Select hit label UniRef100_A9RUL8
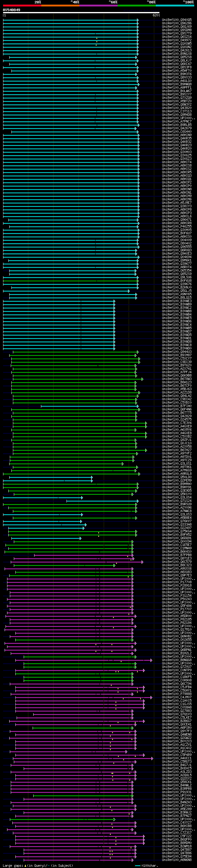 click(x=177, y=474)
